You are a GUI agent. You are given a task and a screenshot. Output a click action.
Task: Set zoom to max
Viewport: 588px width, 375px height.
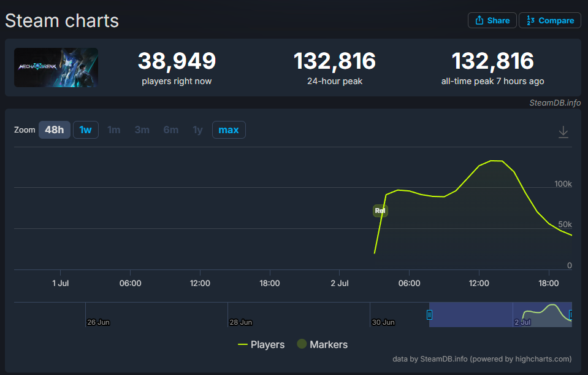(229, 130)
